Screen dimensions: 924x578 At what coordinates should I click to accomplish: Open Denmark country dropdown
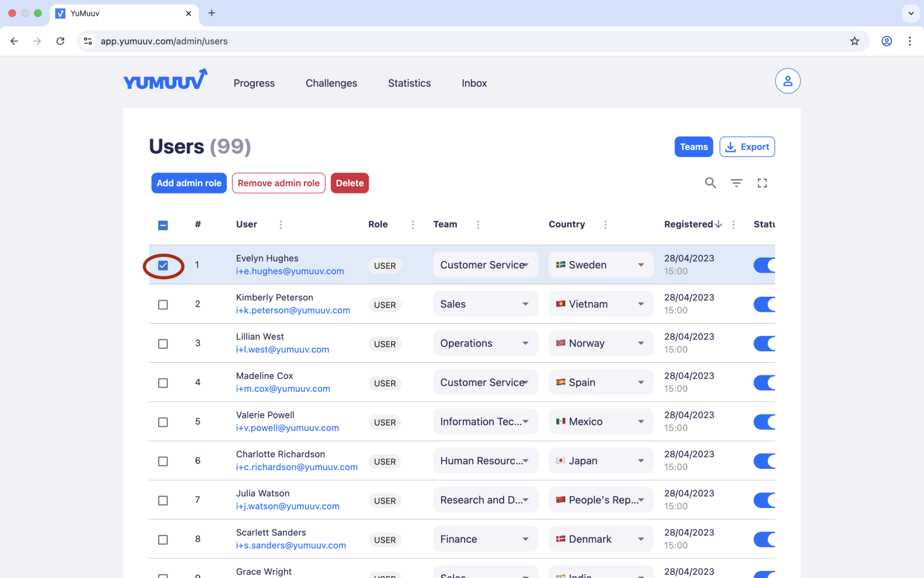click(x=601, y=539)
